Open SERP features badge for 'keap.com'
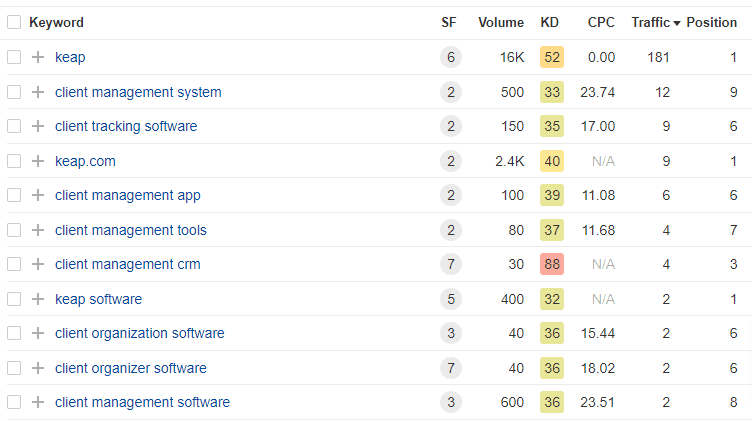752x421 pixels. (451, 161)
